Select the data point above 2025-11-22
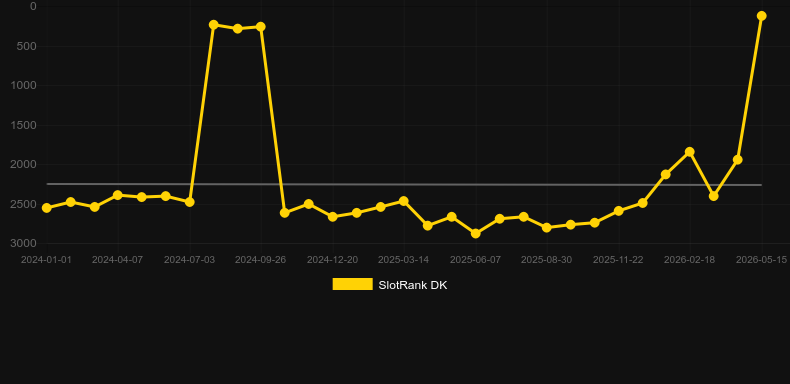790x384 pixels. pos(618,211)
